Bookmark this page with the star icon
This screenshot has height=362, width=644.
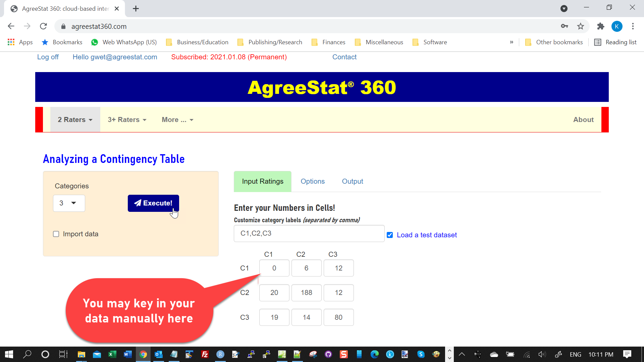click(x=581, y=26)
